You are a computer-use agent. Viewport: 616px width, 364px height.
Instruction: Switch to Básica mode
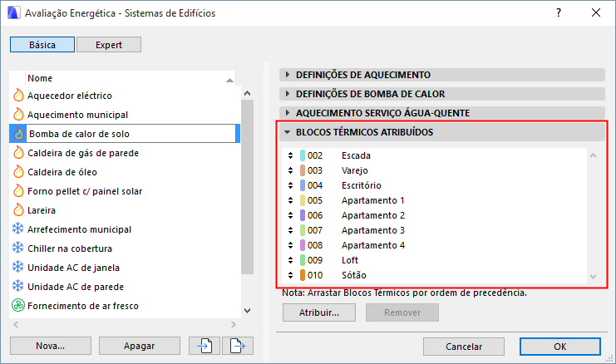click(41, 45)
